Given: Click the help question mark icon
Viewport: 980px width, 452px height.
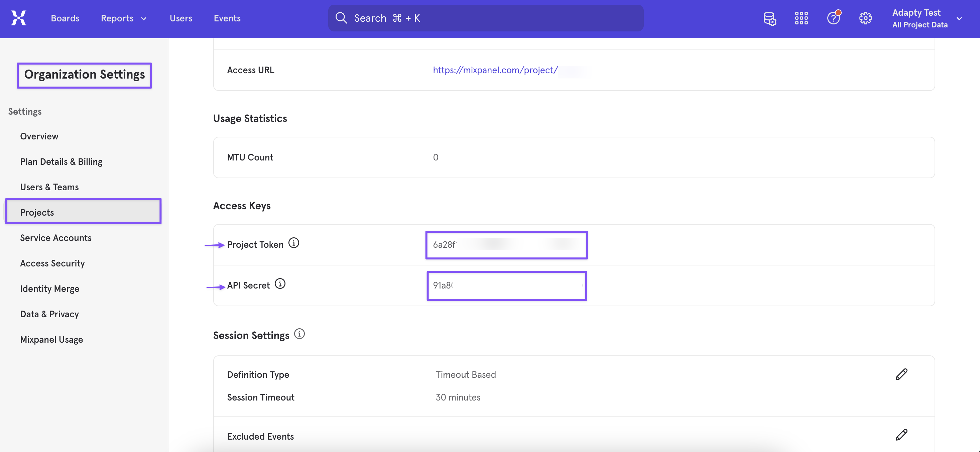Looking at the screenshot, I should (x=833, y=18).
